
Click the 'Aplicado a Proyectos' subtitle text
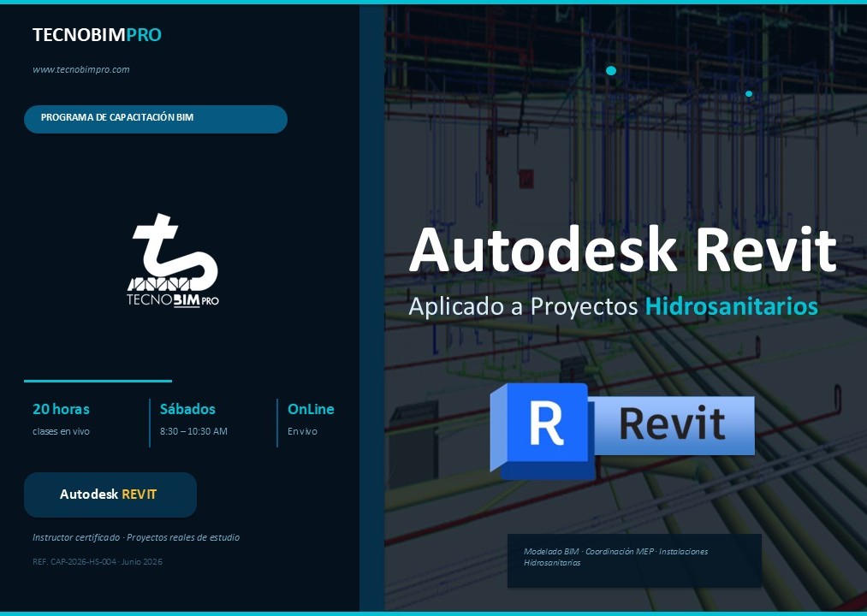coord(524,306)
